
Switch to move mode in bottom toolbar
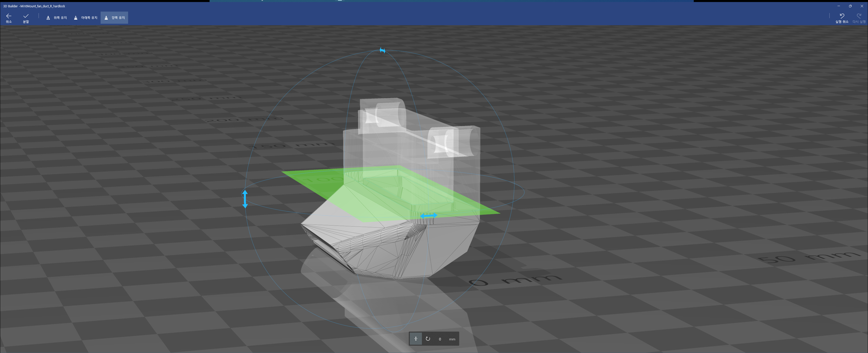(x=416, y=339)
